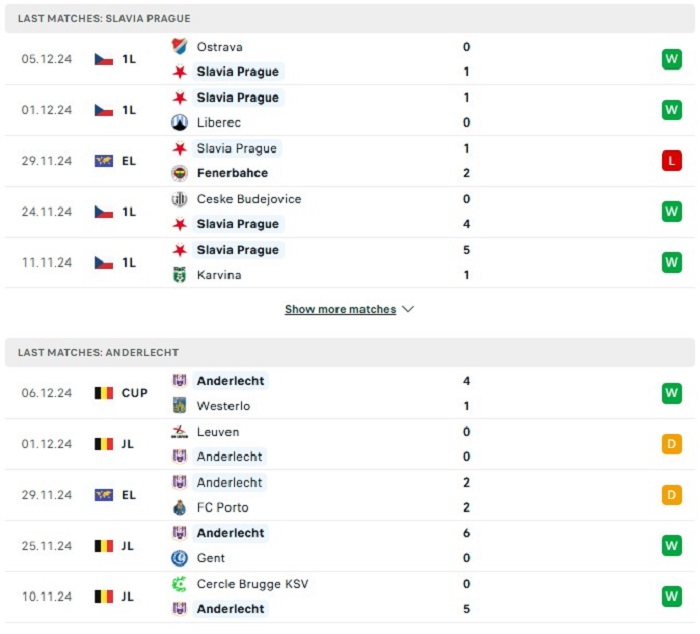Screen dimensions: 700x634
Task: Click the W badge for the Ostrava match
Action: (671, 59)
